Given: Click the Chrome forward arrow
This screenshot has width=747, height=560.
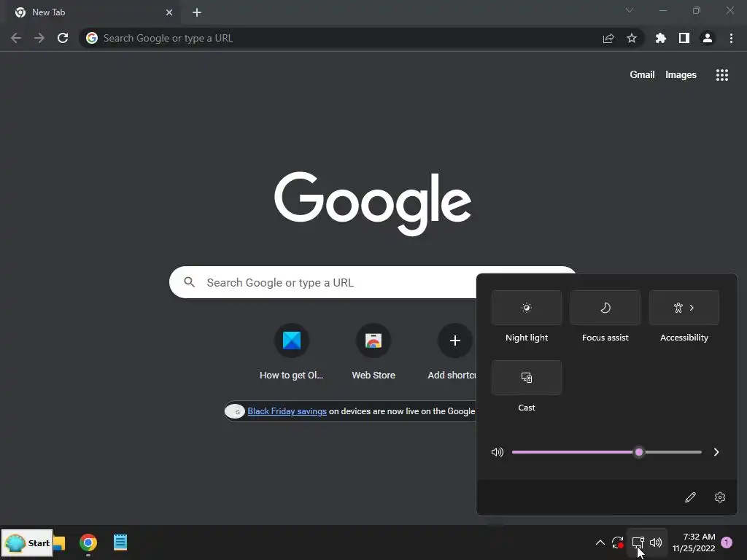Looking at the screenshot, I should (39, 38).
